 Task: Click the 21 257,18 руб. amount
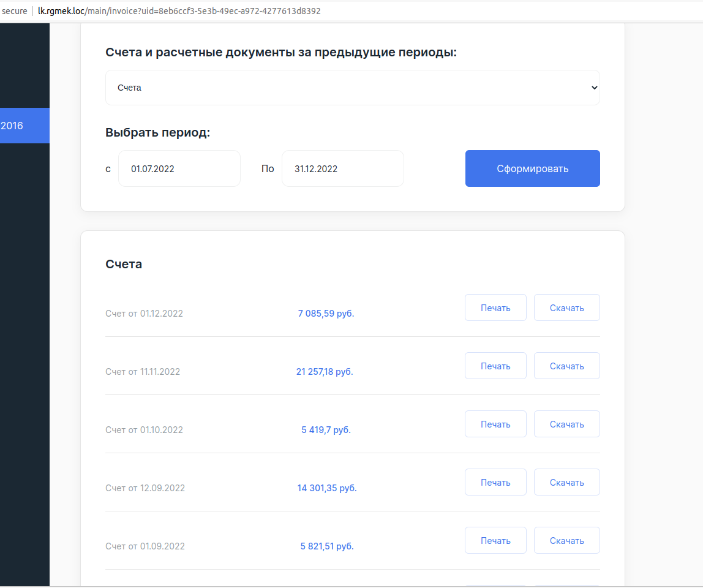pyautogui.click(x=325, y=372)
